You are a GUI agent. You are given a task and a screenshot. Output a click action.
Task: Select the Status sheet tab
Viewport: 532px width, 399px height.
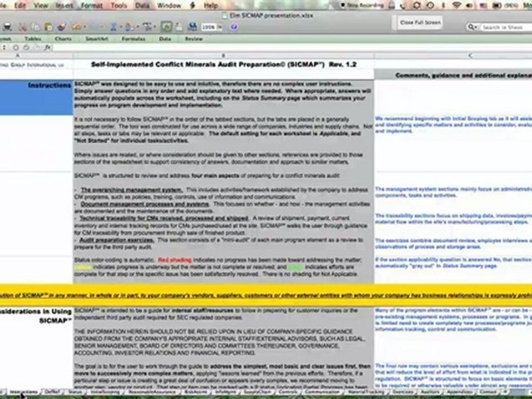pos(75,392)
